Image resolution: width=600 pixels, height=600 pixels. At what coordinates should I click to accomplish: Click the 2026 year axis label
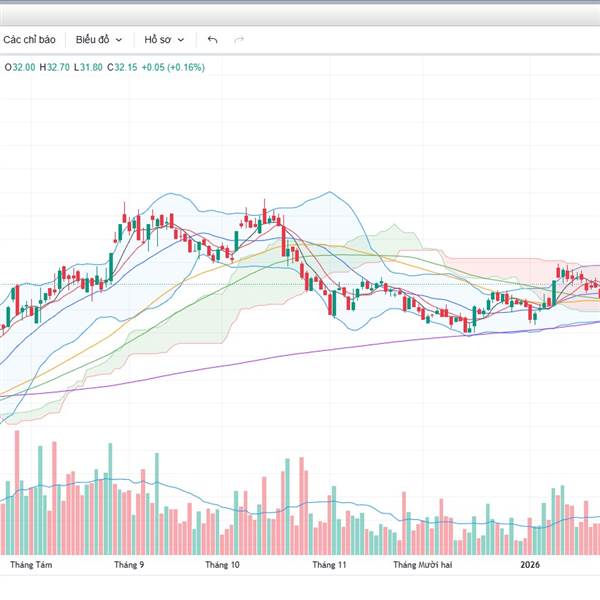click(530, 565)
